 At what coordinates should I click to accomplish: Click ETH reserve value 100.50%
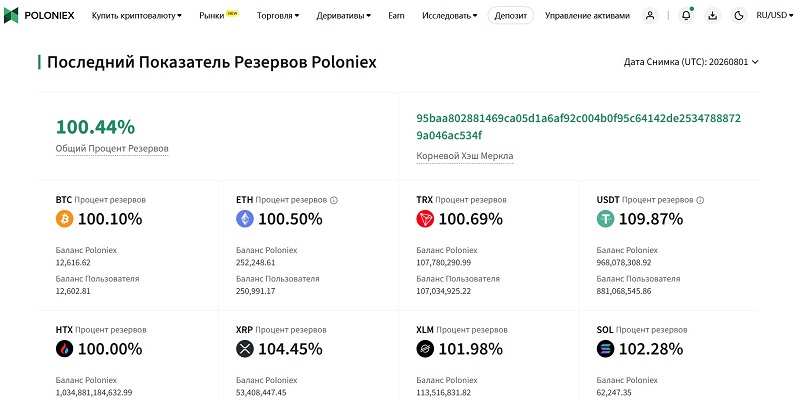290,219
